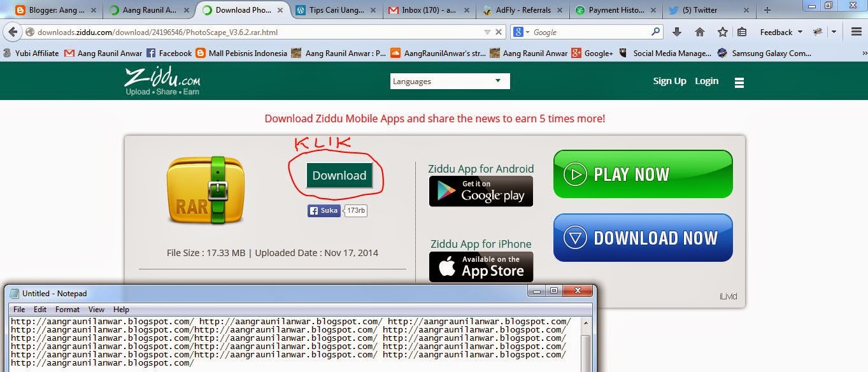Click the 173rb like count
This screenshot has width=868, height=372.
click(x=356, y=210)
